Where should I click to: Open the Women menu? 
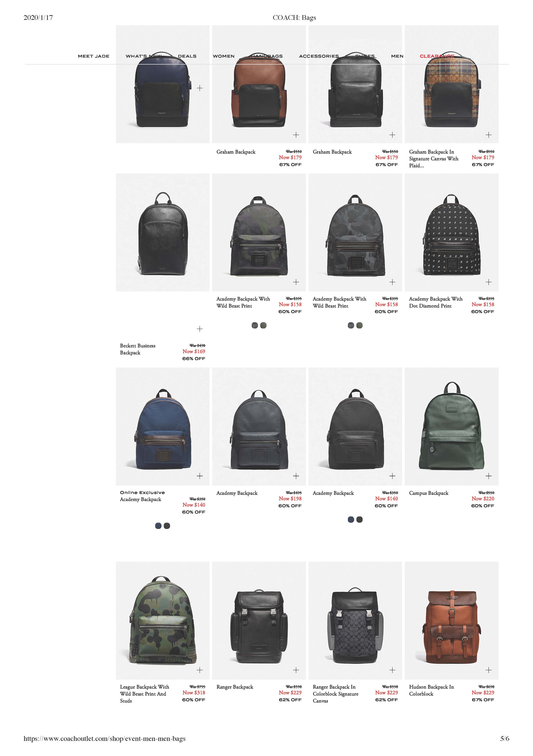[224, 56]
